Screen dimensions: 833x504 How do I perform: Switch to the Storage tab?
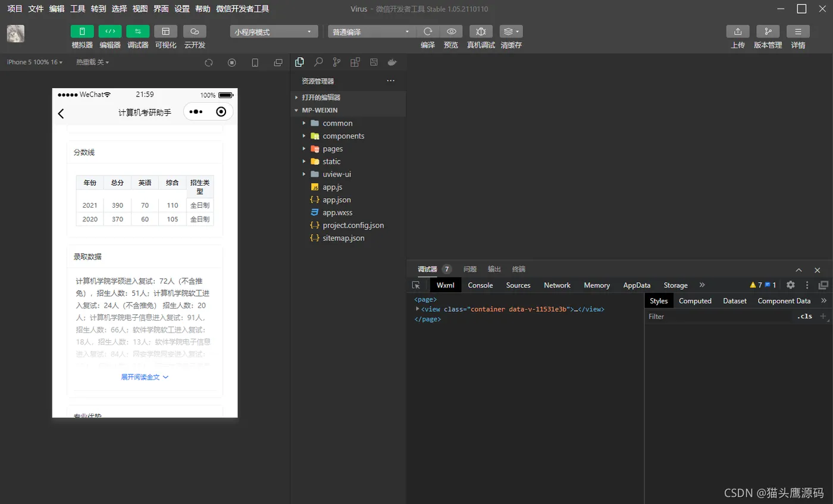(675, 285)
